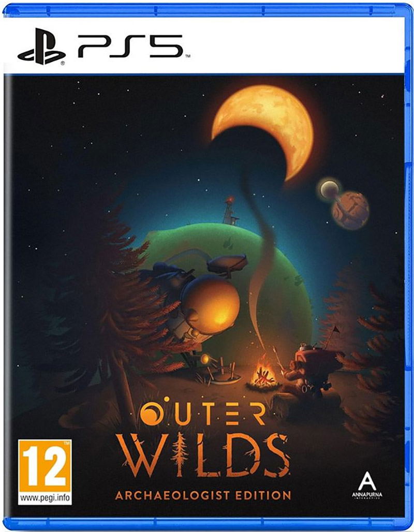Click the PEGI 12 rating badge

point(45,471)
